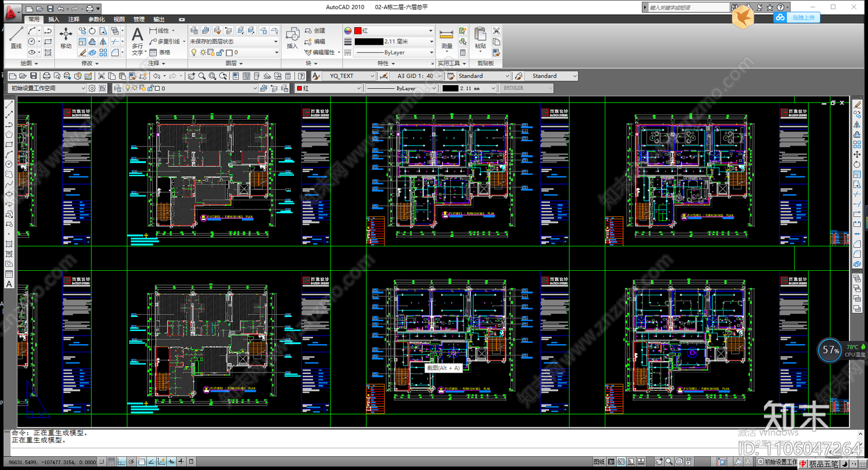Click the 移动 (Move) tool icon
Viewport: 868px width, 470px height.
[x=66, y=38]
